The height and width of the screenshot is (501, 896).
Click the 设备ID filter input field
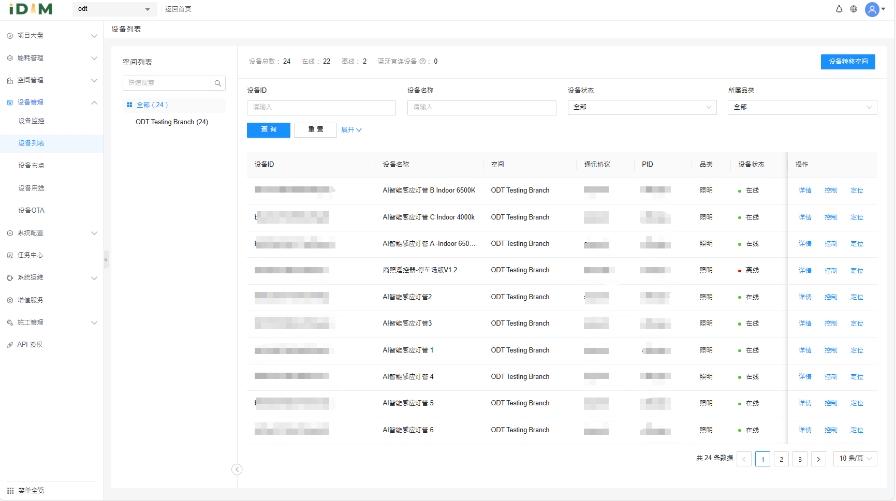click(321, 107)
